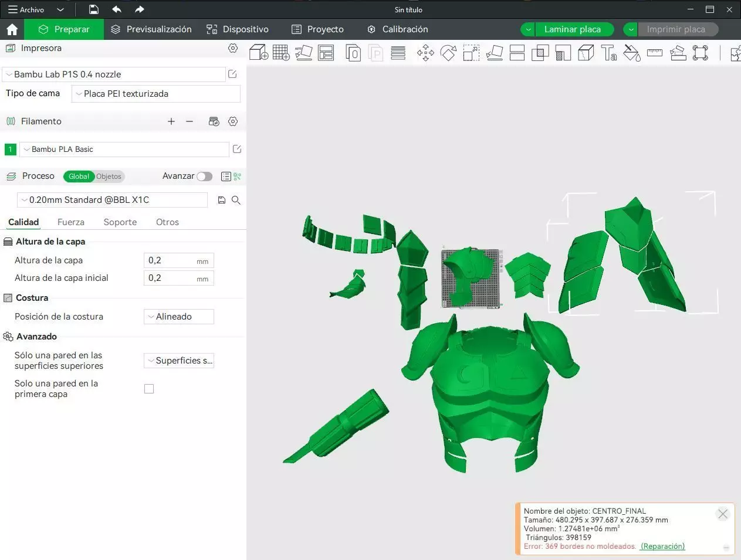
Task: Select the Text shape tool
Action: (608, 53)
